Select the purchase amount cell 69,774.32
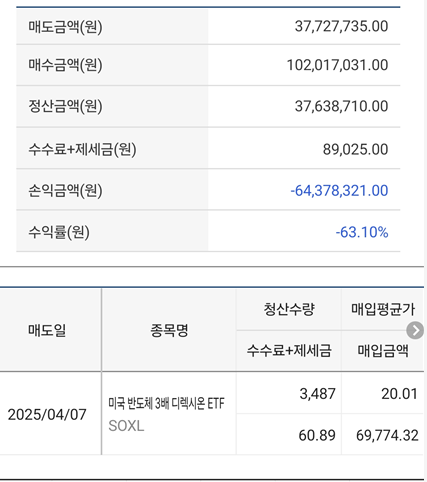 tap(387, 435)
